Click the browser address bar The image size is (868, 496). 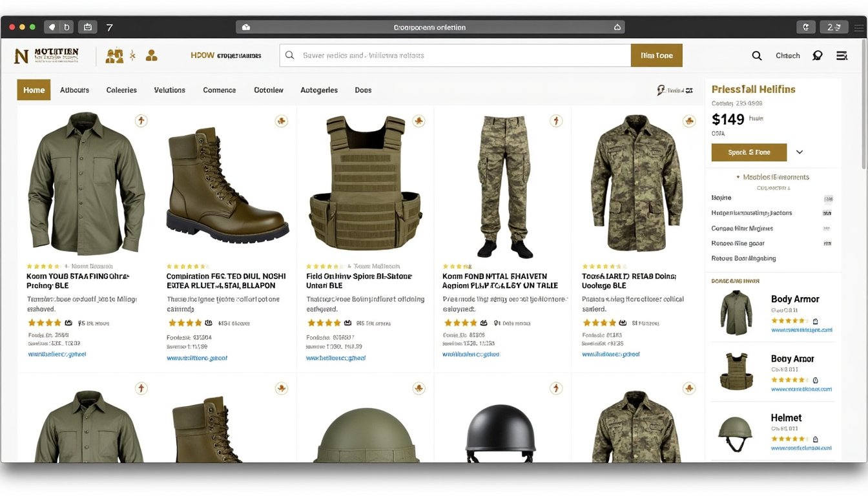pos(431,27)
